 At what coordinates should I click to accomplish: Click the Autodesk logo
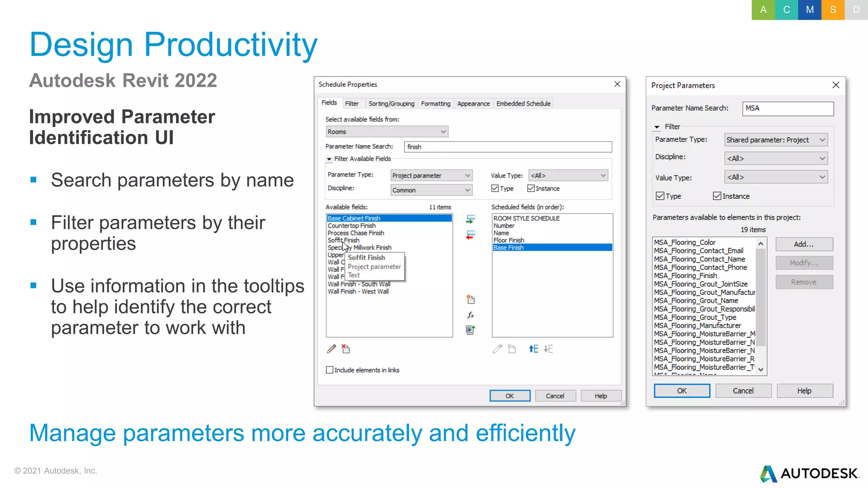[x=810, y=473]
